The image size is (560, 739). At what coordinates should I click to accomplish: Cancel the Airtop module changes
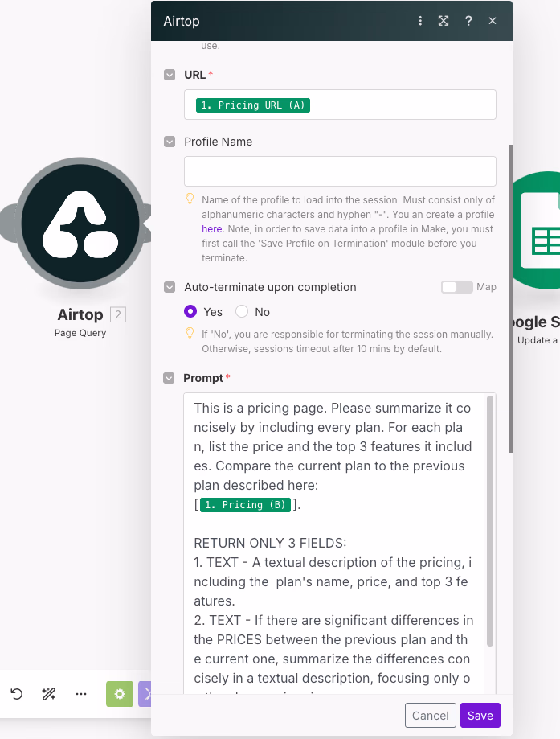[x=431, y=716]
